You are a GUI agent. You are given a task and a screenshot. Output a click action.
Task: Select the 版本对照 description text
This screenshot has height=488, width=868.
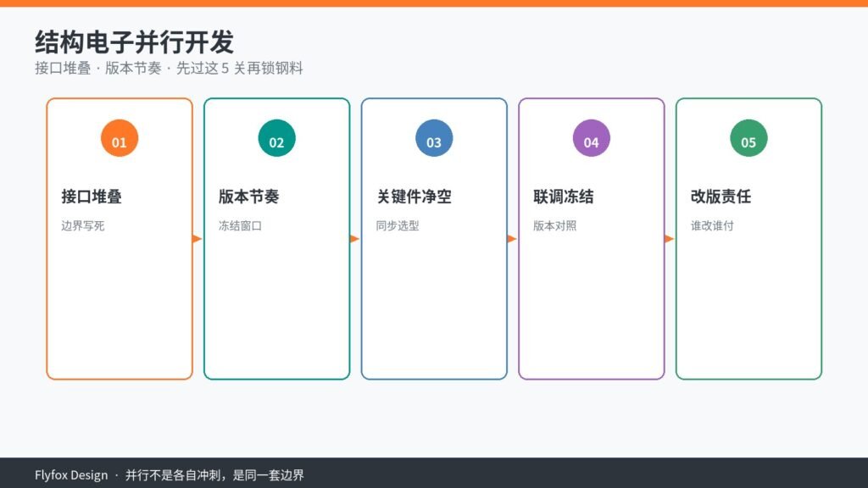(x=554, y=225)
